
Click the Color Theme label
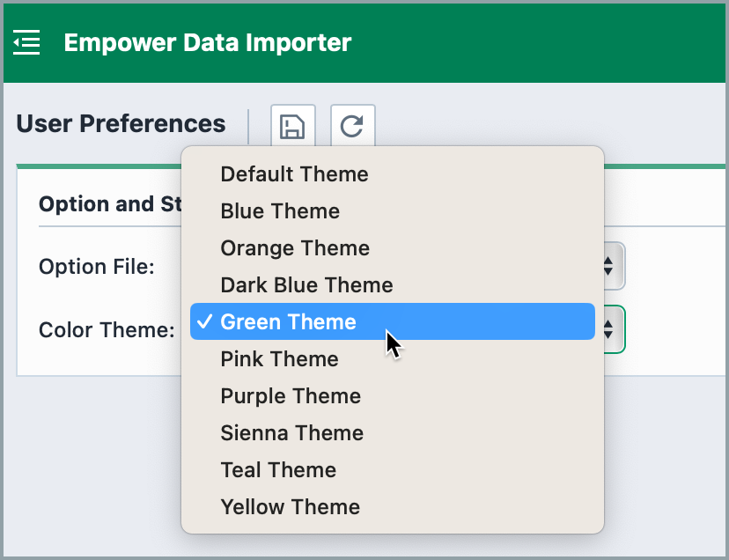click(x=107, y=330)
